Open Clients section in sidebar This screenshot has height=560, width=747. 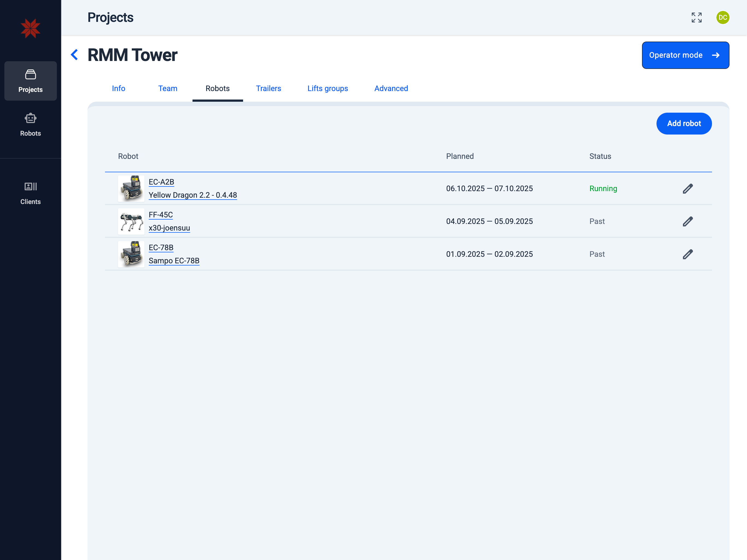(x=30, y=193)
